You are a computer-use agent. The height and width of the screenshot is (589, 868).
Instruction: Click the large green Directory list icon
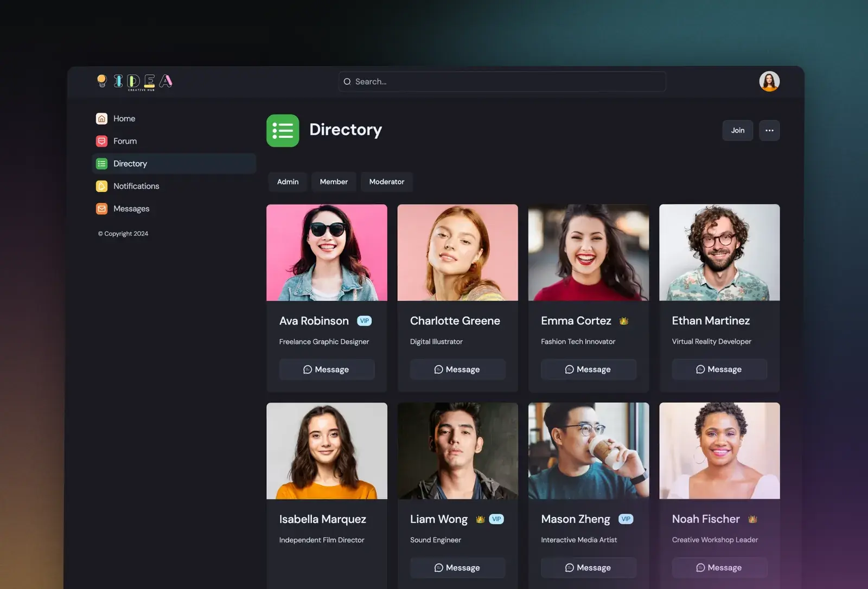pyautogui.click(x=283, y=130)
